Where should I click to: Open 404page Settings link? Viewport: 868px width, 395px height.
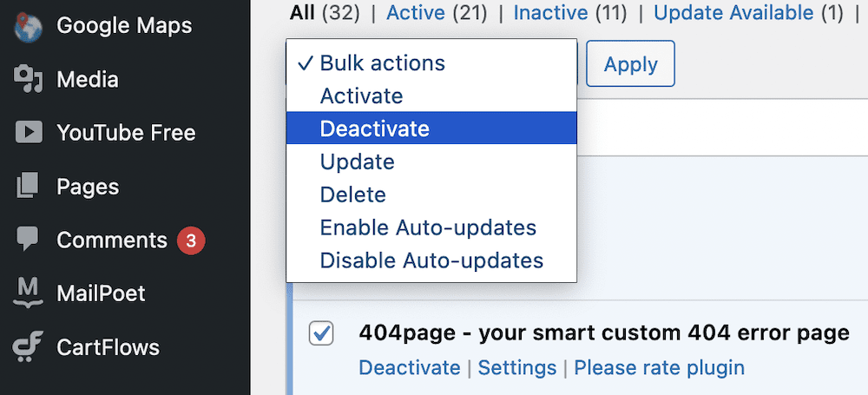tap(517, 367)
